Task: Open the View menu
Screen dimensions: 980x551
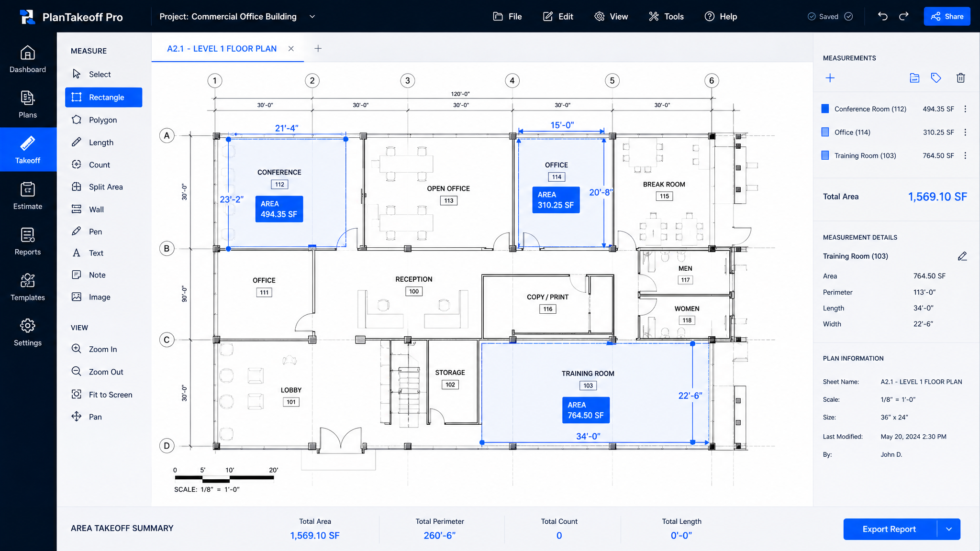Action: (611, 16)
